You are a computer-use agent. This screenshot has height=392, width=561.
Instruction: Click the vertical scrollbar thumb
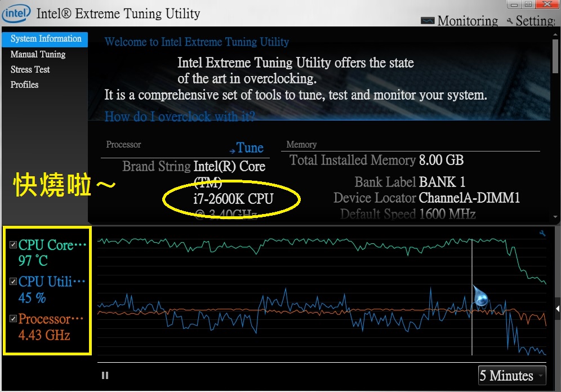[x=555, y=56]
